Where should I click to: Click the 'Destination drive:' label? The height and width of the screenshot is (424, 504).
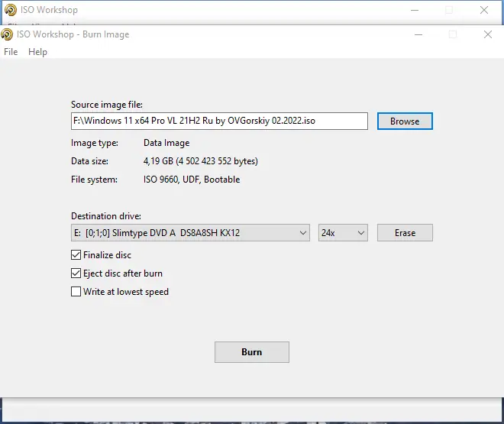(x=106, y=216)
